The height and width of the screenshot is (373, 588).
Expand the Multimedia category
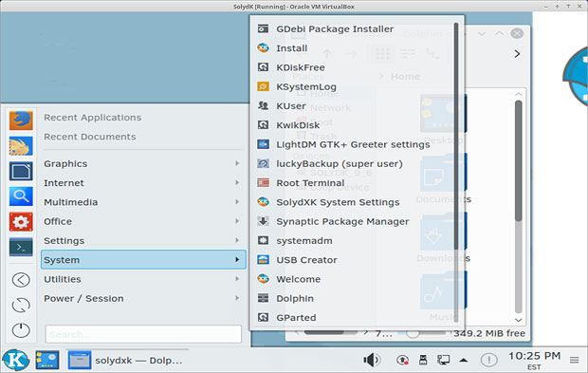point(143,202)
